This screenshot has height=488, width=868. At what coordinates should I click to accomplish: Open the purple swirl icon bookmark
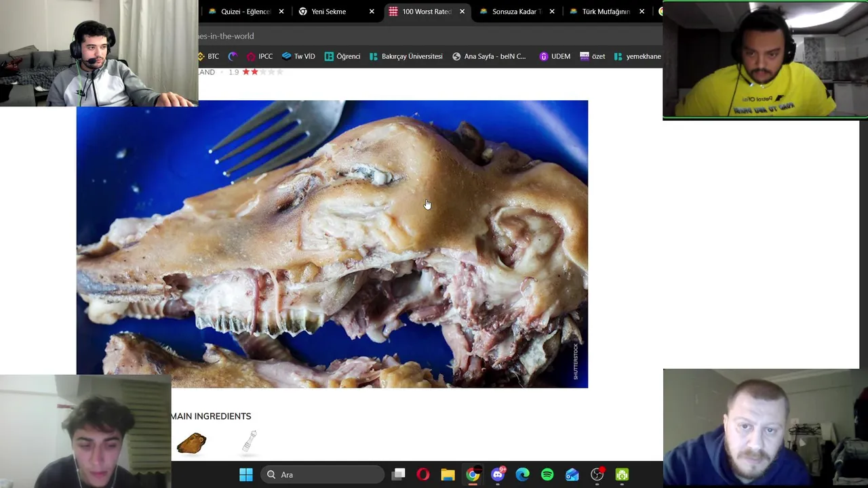pyautogui.click(x=233, y=56)
